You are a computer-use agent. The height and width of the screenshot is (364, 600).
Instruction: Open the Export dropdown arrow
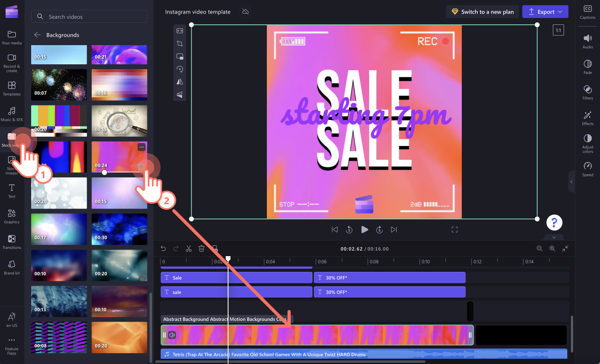coord(560,12)
